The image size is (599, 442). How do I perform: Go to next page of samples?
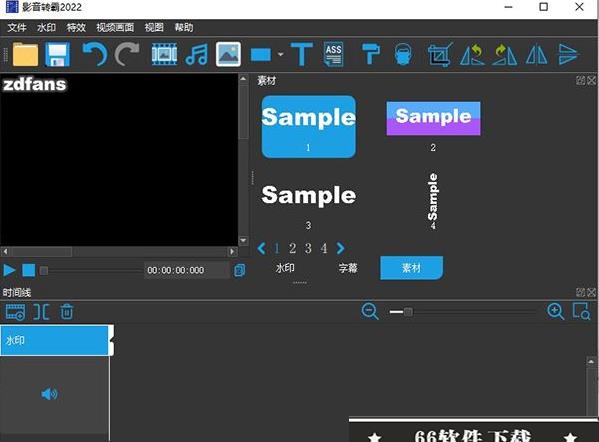(340, 248)
